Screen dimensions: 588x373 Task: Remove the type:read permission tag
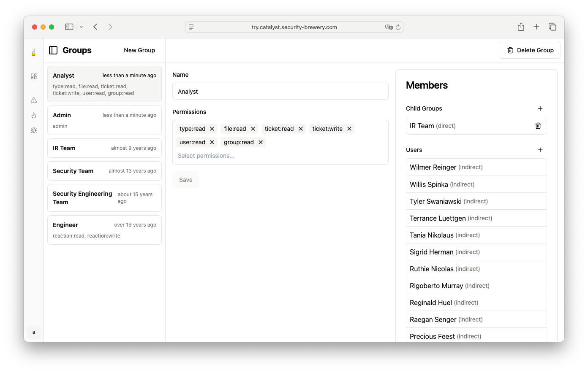point(212,129)
